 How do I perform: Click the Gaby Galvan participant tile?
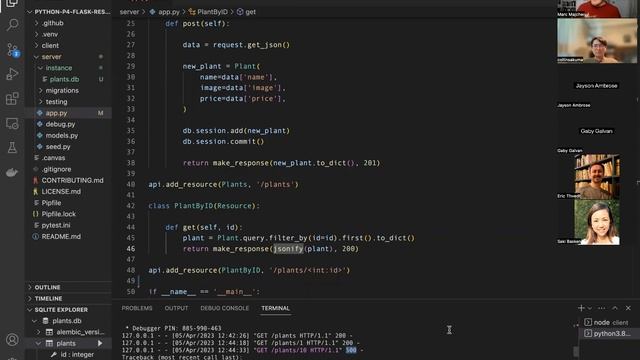(x=596, y=131)
